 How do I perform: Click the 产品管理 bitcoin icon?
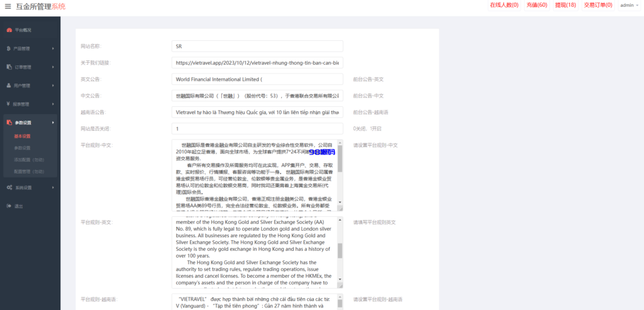9,48
